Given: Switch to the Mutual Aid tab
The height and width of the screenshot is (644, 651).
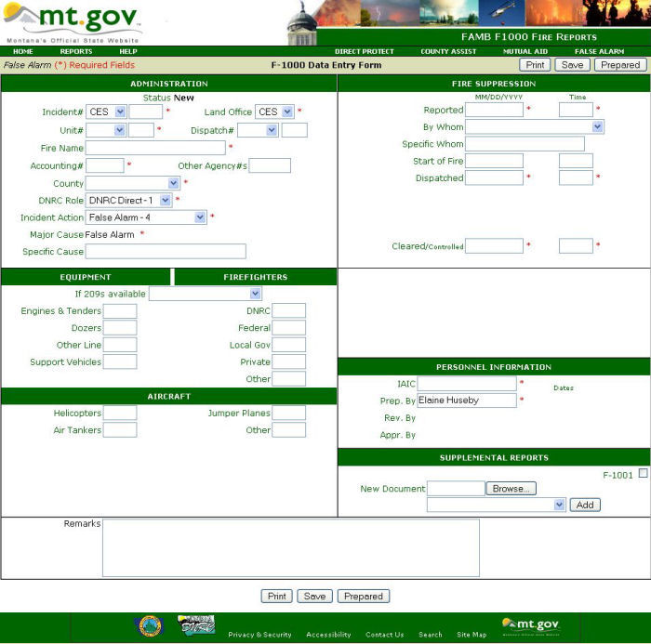Looking at the screenshot, I should tap(525, 51).
